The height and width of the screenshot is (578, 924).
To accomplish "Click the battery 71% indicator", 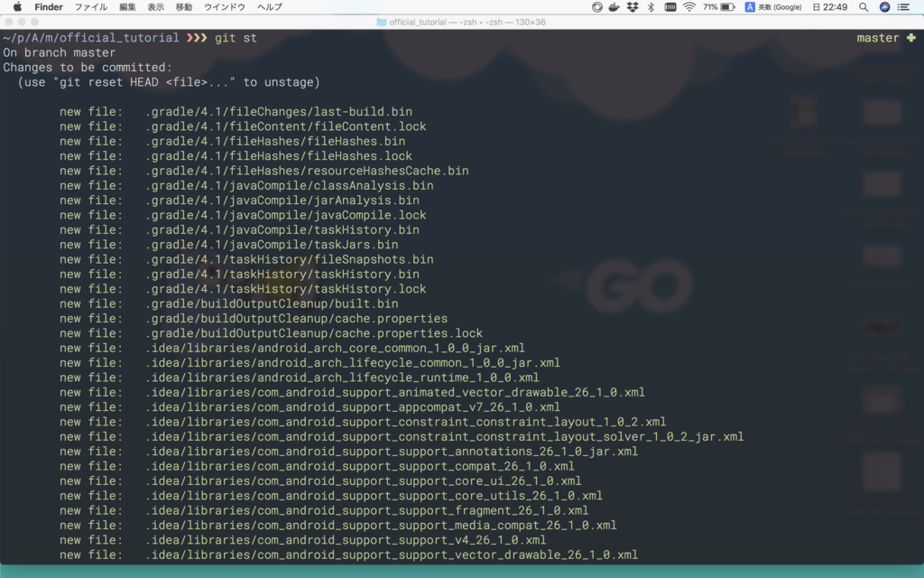I will (x=719, y=7).
